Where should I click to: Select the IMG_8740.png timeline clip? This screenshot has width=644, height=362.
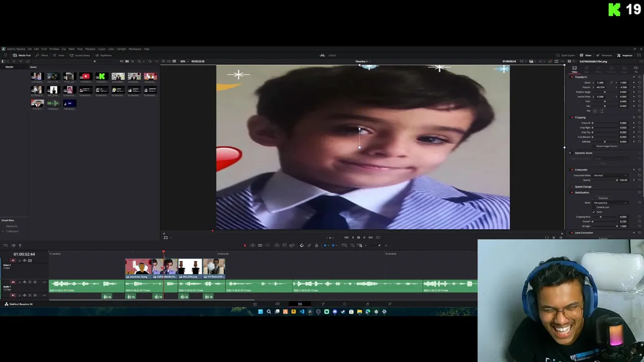tap(190, 268)
